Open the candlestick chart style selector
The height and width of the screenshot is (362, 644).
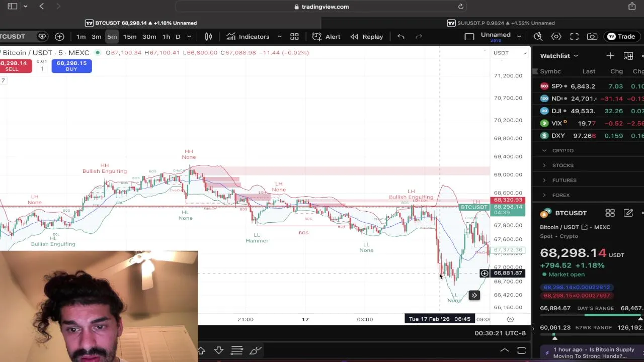(x=208, y=36)
